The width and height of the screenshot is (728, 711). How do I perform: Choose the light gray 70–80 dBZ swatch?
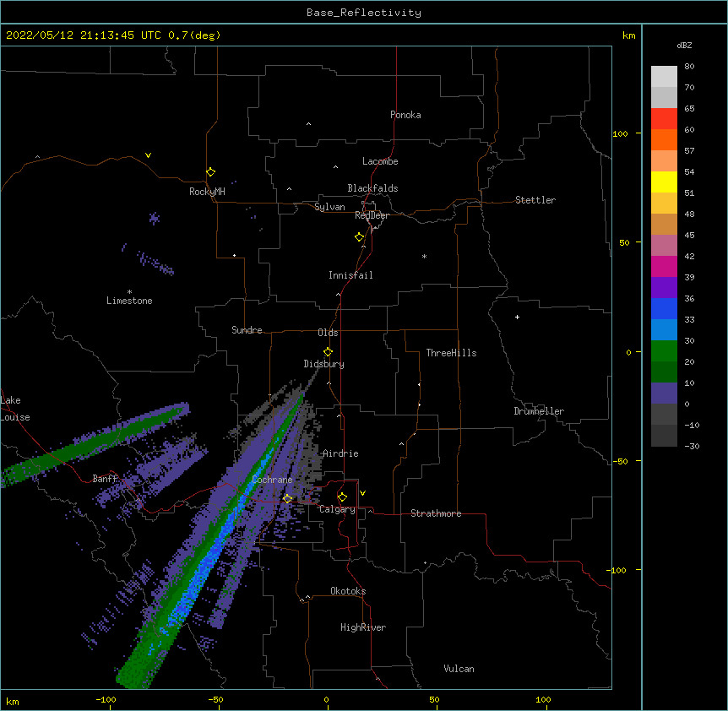pyautogui.click(x=664, y=77)
